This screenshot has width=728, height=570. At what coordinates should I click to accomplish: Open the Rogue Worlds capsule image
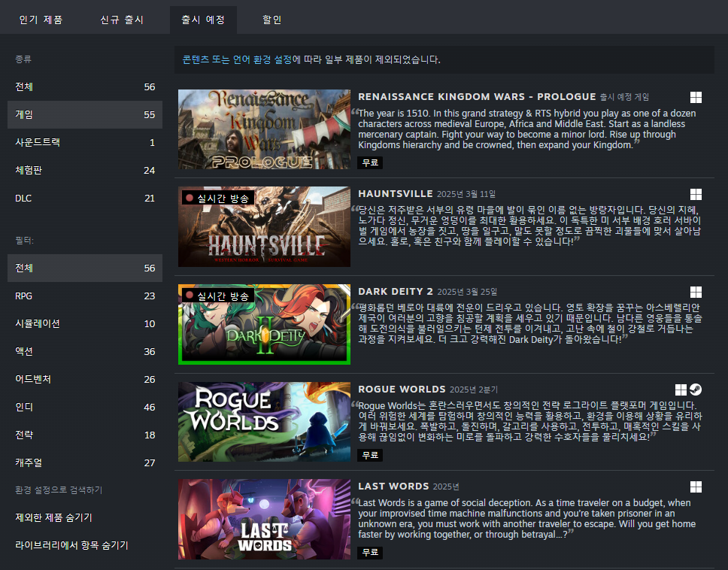coord(264,422)
